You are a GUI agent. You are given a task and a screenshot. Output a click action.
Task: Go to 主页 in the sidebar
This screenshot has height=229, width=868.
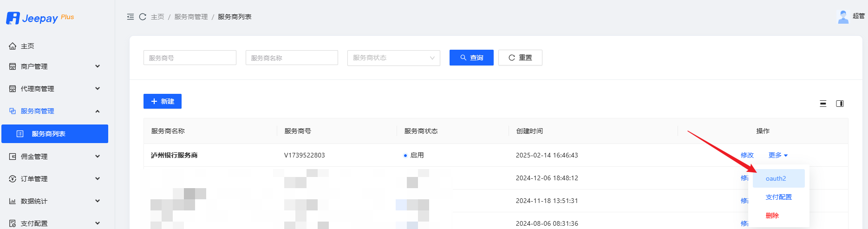tap(27, 46)
